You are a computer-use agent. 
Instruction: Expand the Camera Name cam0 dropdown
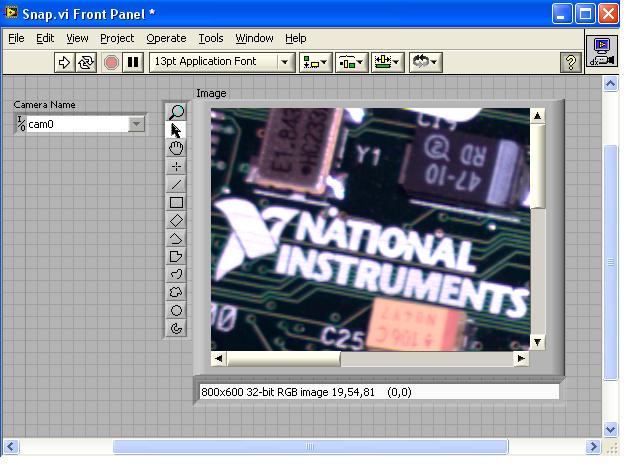pyautogui.click(x=136, y=124)
